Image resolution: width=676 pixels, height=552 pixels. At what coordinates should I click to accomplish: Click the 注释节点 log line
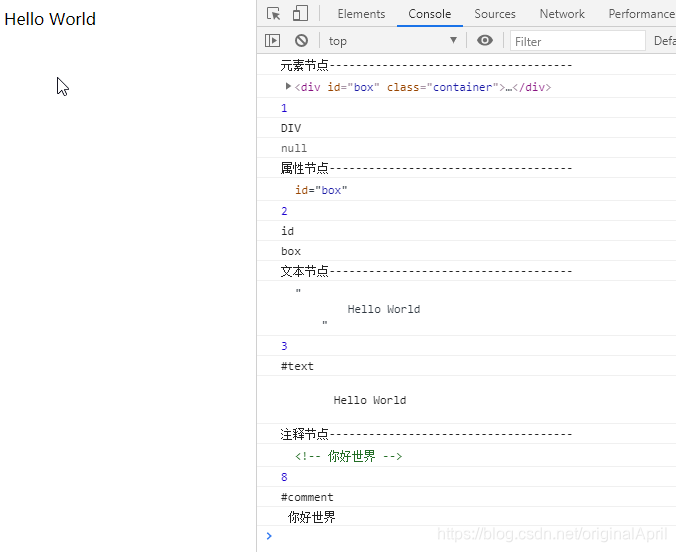pos(426,434)
